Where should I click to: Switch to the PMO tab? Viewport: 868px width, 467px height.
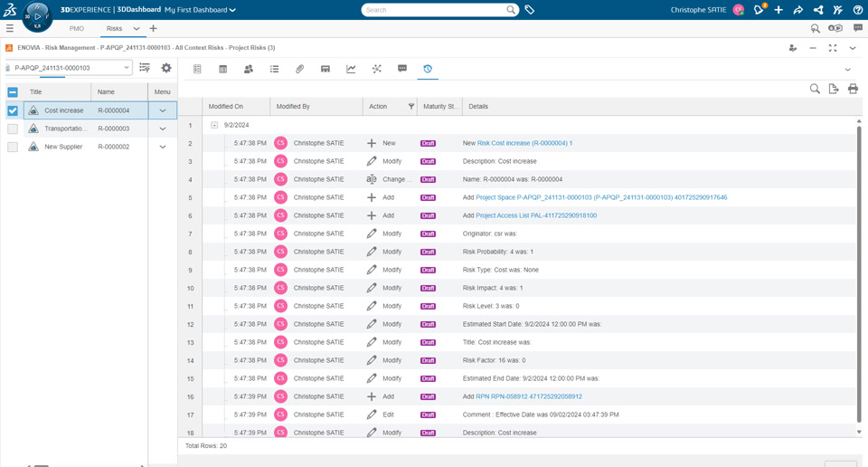(77, 28)
